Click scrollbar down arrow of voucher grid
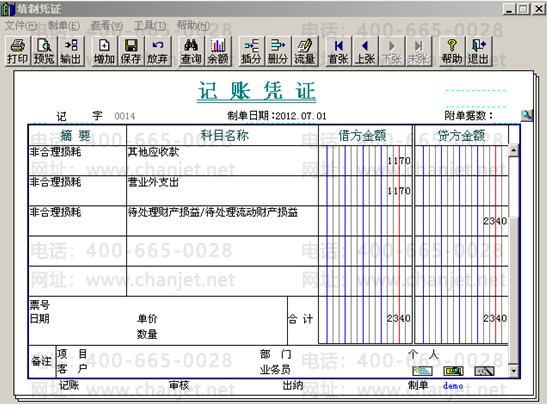The width and height of the screenshot is (547, 404). coord(513,371)
